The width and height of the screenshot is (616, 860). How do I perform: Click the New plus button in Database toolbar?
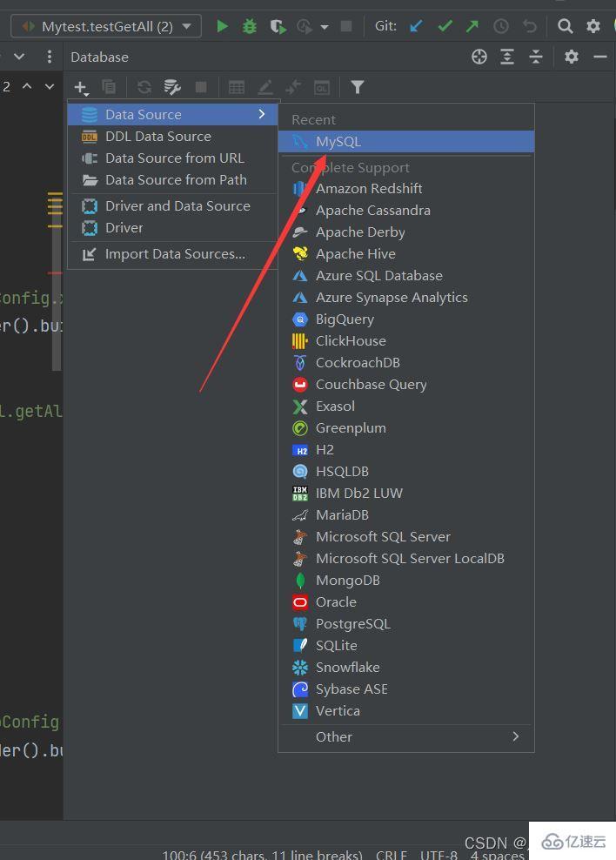[81, 87]
